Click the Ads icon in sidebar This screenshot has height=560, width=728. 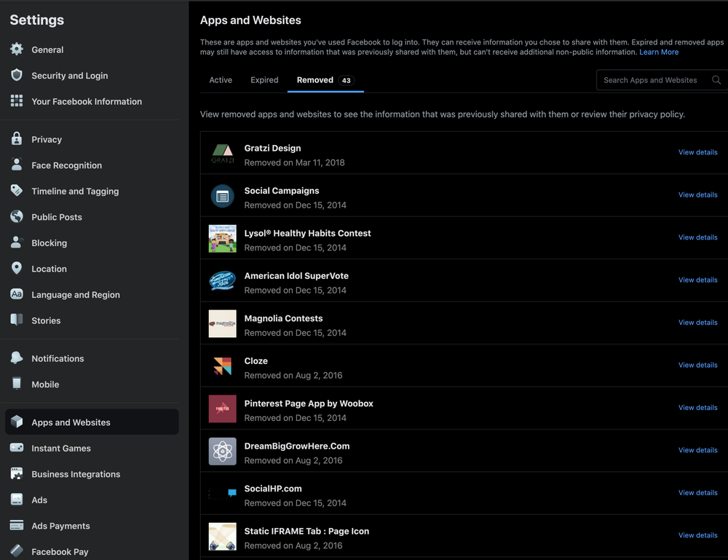click(x=17, y=500)
